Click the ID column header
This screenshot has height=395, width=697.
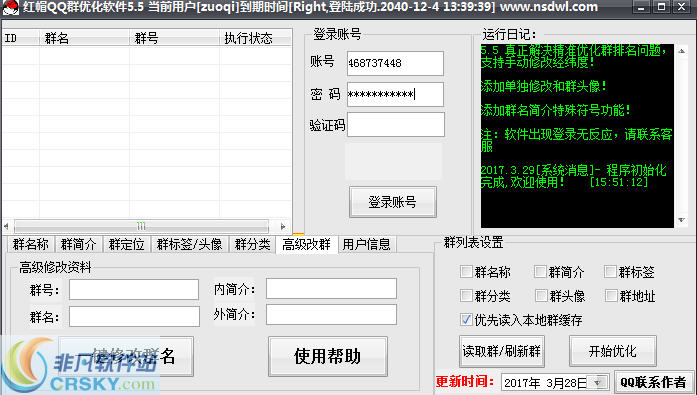pyautogui.click(x=21, y=38)
